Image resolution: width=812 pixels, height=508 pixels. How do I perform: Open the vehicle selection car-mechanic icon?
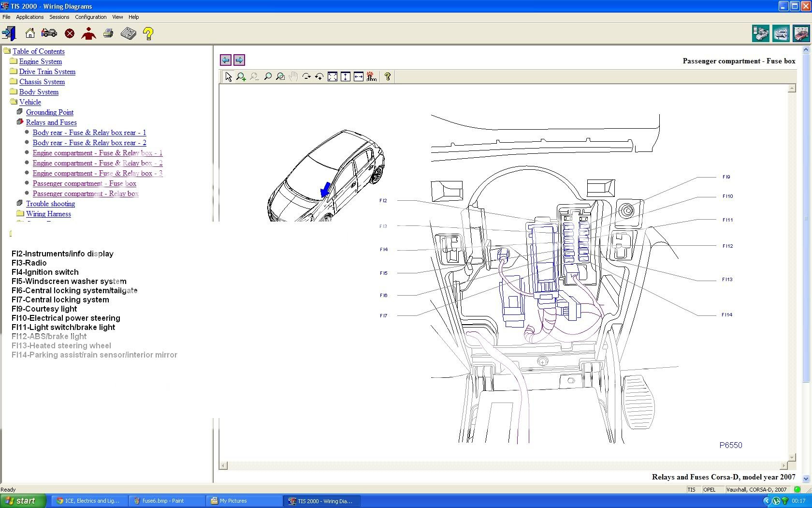click(x=49, y=33)
